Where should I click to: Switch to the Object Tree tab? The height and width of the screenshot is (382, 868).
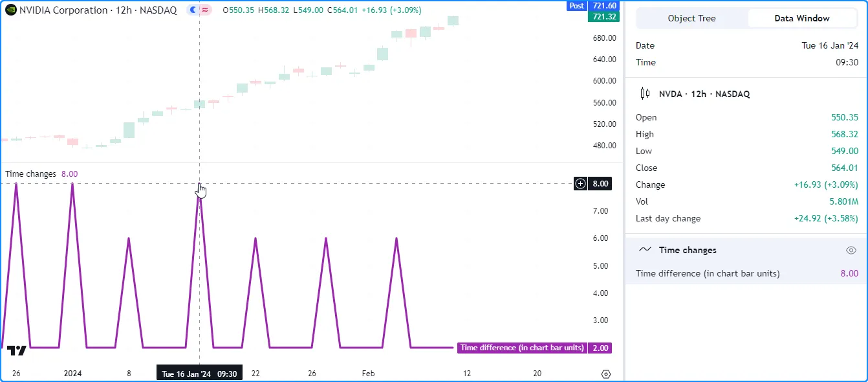(x=691, y=18)
